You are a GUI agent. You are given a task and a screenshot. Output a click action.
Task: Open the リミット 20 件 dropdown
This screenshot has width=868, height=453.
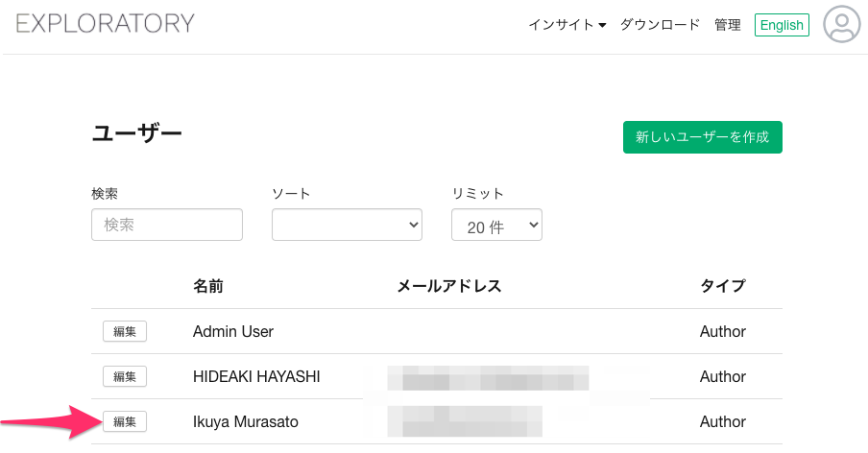(x=496, y=225)
